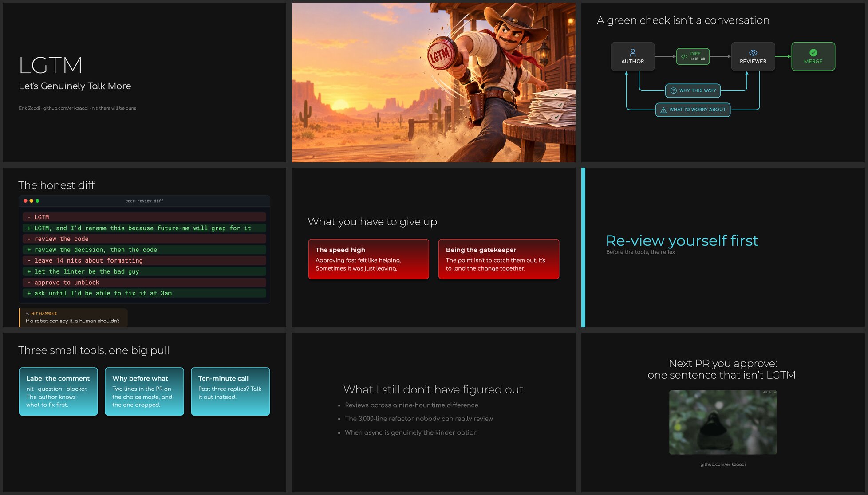Click the heading 'The honest diff'
Screen dimensions: 868x495
click(x=56, y=185)
